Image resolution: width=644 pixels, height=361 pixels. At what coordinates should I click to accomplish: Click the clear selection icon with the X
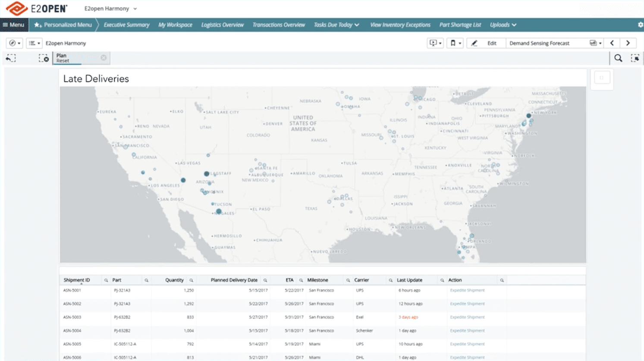44,58
